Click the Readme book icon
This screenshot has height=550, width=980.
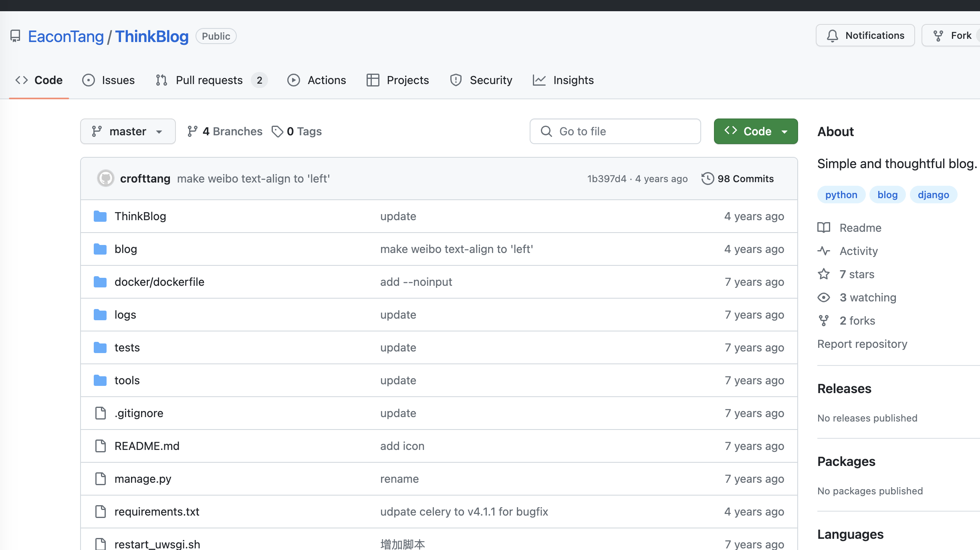click(824, 228)
